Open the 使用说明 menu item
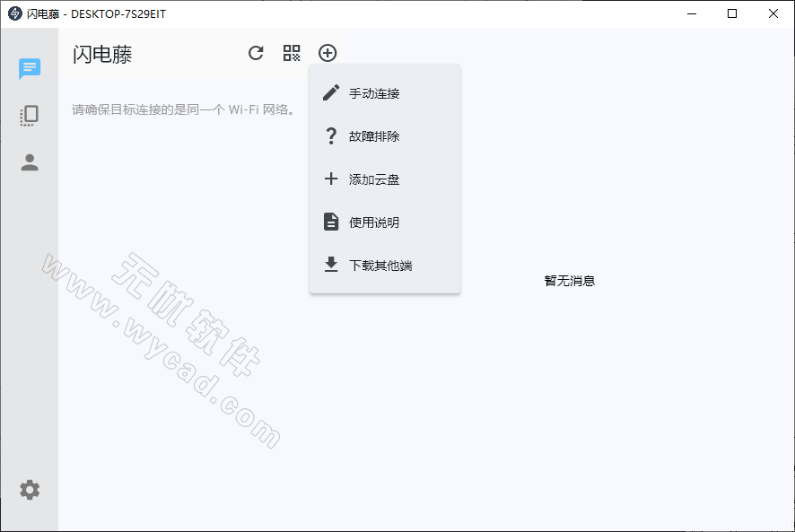Image resolution: width=795 pixels, height=532 pixels. tap(385, 222)
